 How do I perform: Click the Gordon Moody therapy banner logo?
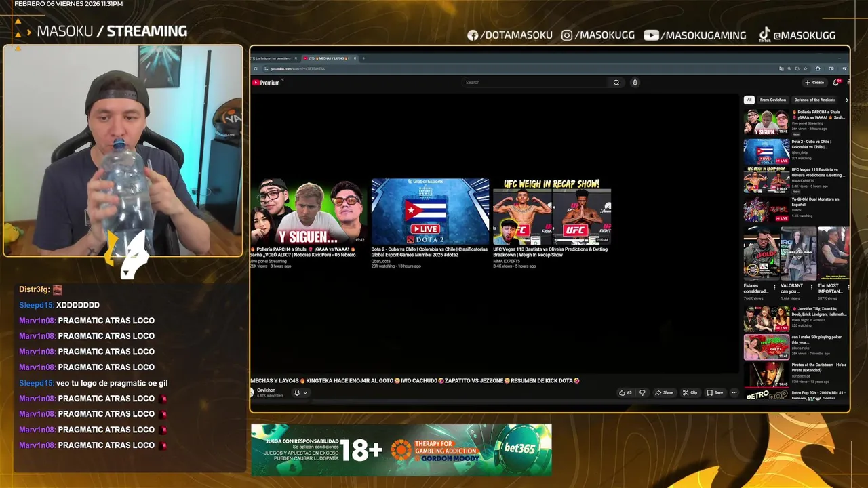[434, 449]
